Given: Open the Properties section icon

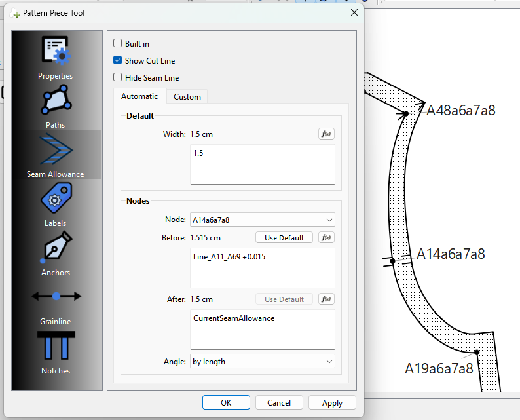Looking at the screenshot, I should coord(56,51).
